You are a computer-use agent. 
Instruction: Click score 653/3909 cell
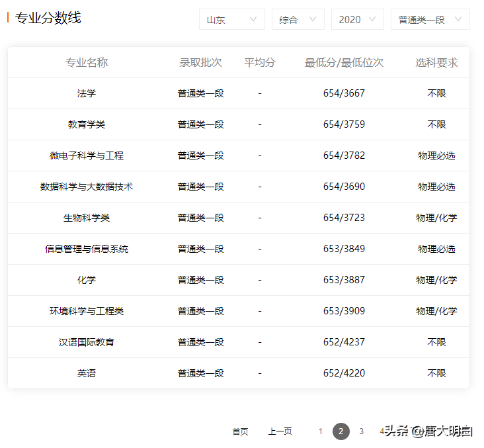coord(344,311)
